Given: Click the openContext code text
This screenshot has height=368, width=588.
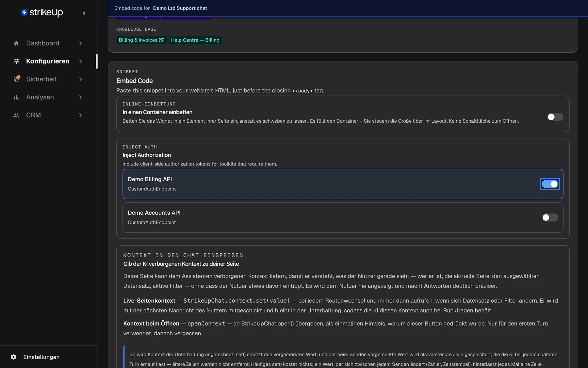Looking at the screenshot, I should [206, 324].
